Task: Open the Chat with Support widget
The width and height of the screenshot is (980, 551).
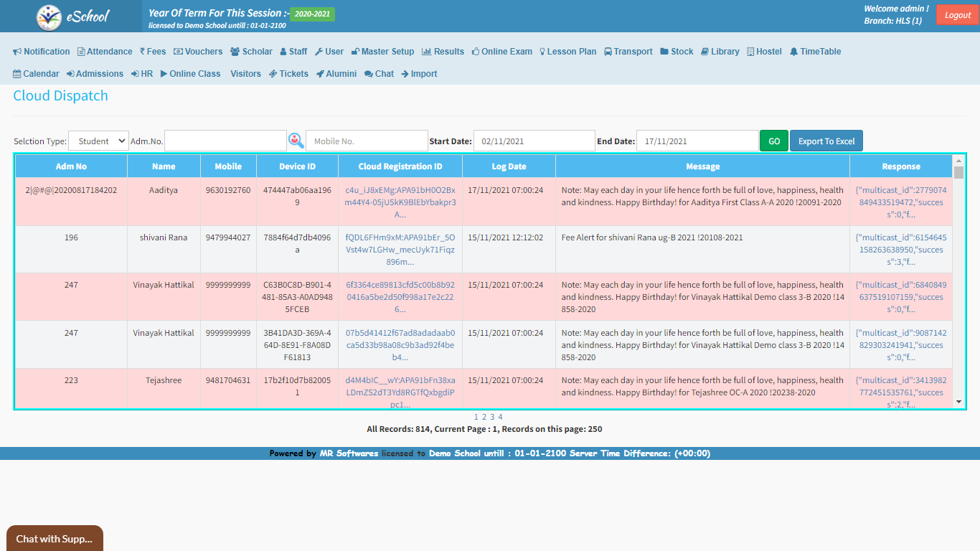Action: pos(55,539)
